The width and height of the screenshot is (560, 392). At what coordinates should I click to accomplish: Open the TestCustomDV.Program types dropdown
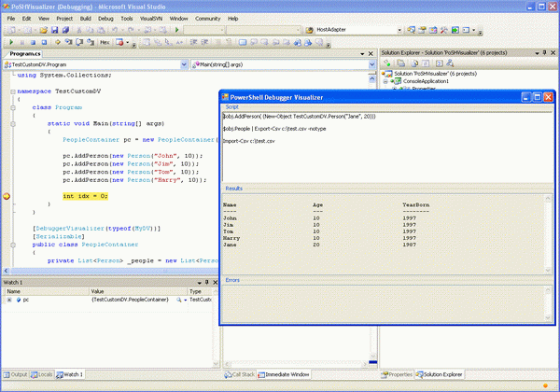(x=184, y=64)
